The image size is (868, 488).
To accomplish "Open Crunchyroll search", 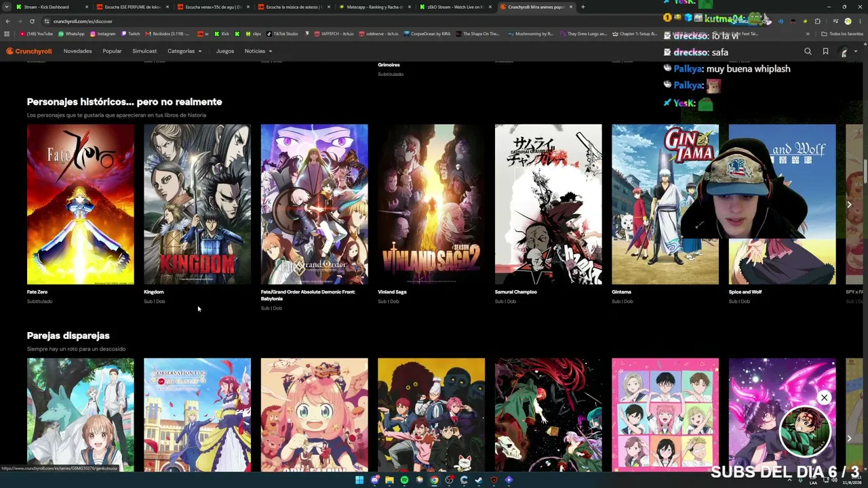I will (x=808, y=51).
